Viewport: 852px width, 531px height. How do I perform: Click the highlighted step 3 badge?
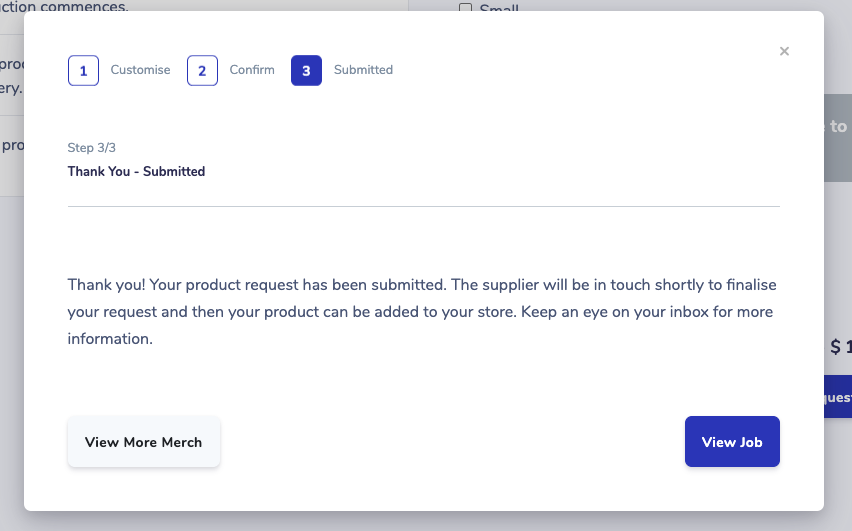coord(306,70)
